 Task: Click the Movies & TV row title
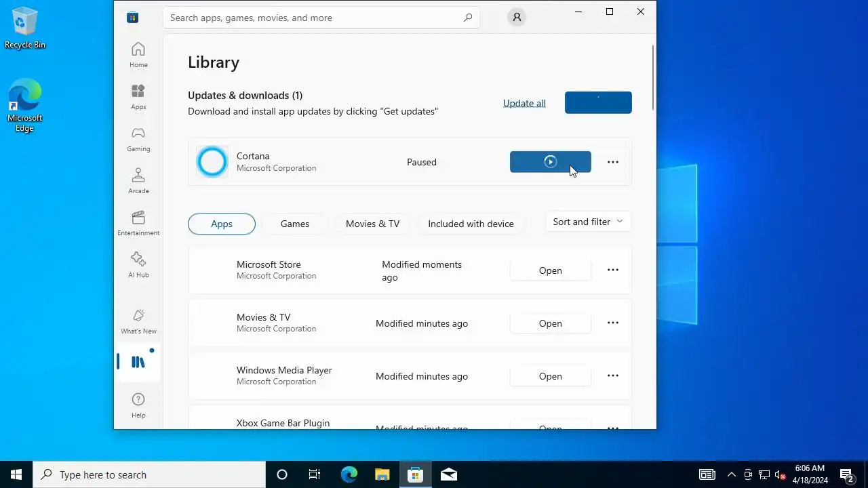click(x=263, y=317)
